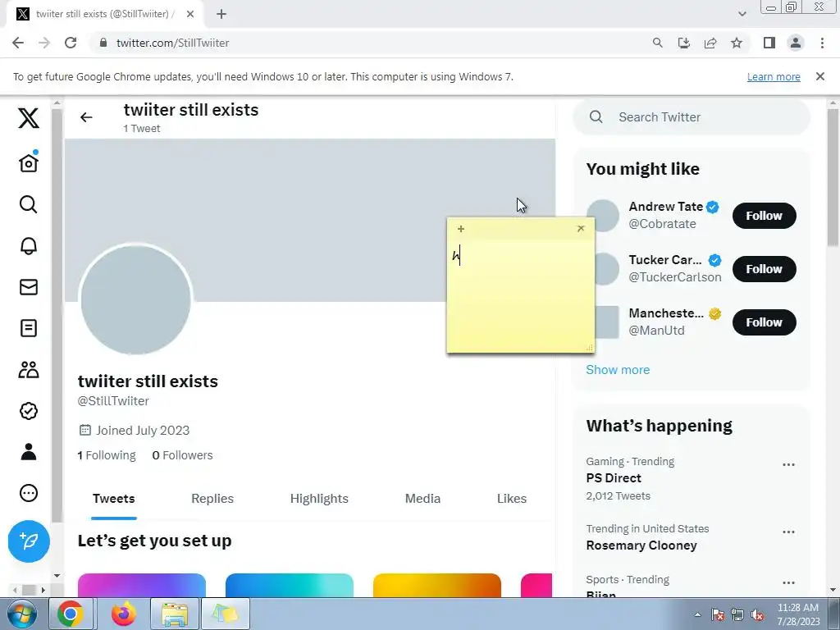This screenshot has height=630, width=840.
Task: Click sidebar scroll down arrow
Action: click(x=57, y=576)
